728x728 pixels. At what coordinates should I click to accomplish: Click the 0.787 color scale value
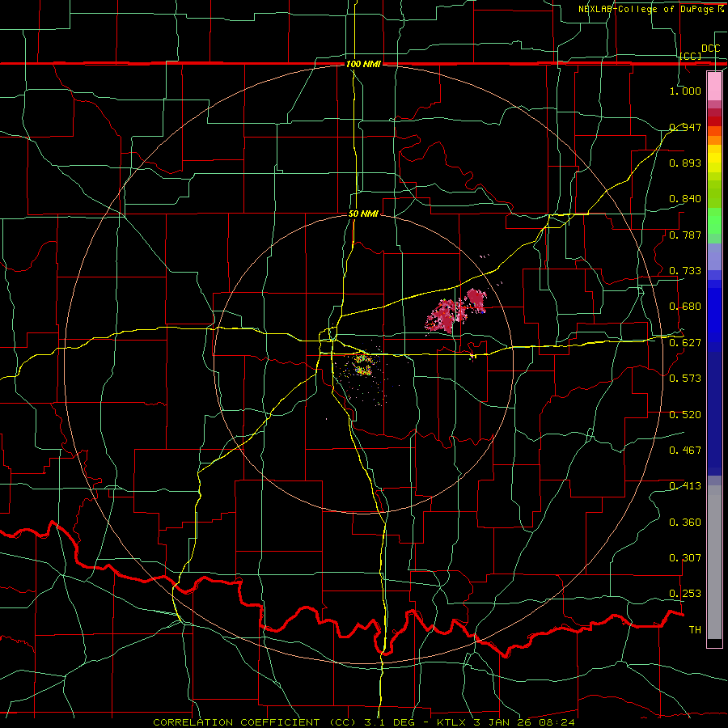pyautogui.click(x=685, y=235)
